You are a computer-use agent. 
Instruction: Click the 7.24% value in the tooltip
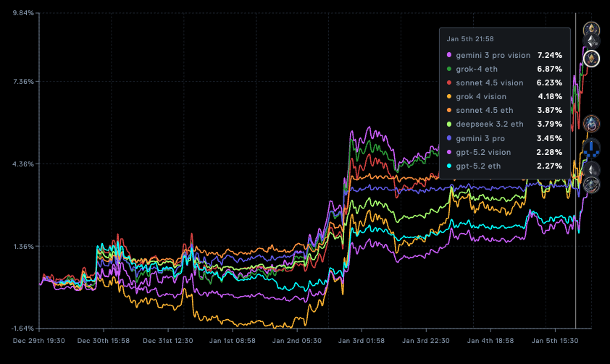[x=550, y=55]
